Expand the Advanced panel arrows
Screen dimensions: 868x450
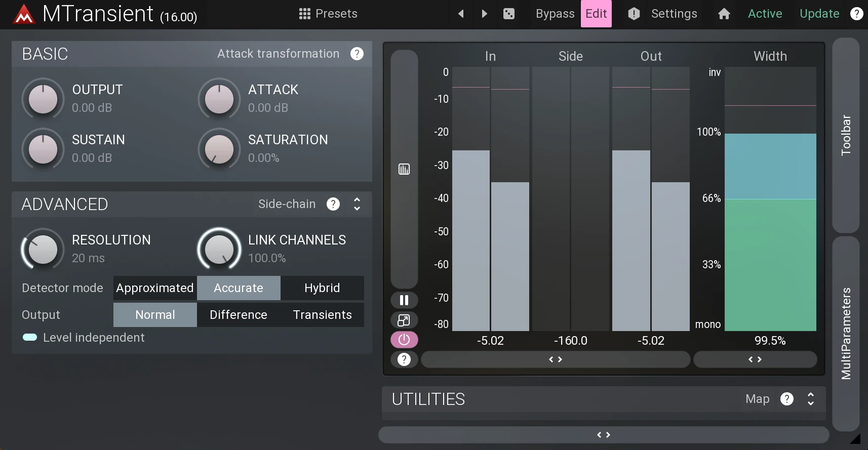pos(357,204)
